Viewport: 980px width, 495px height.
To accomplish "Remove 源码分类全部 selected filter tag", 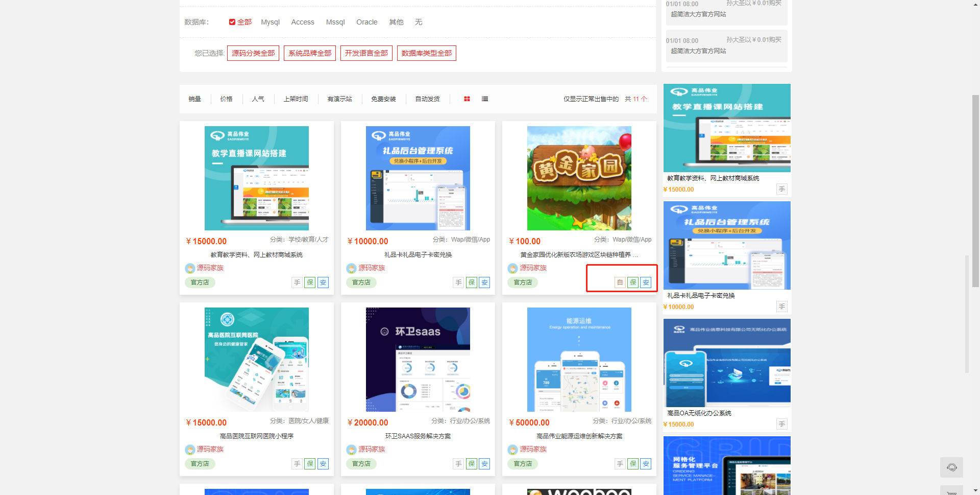I will (253, 53).
